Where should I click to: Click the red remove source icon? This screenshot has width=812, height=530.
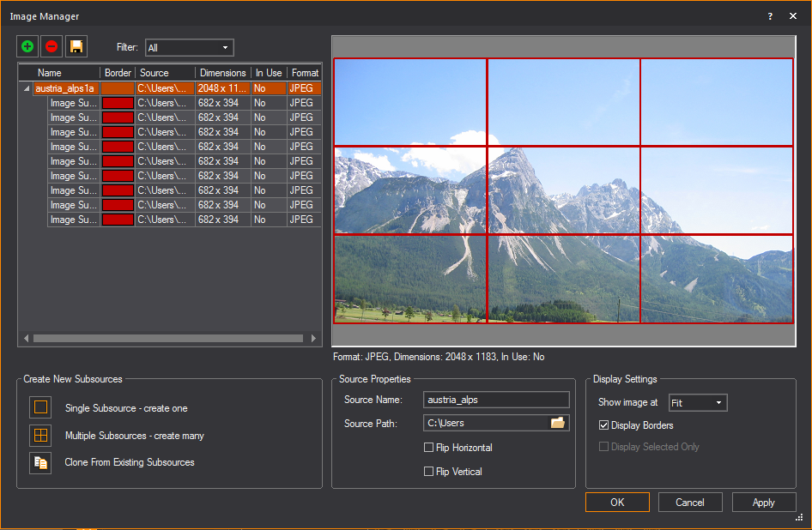[x=52, y=46]
